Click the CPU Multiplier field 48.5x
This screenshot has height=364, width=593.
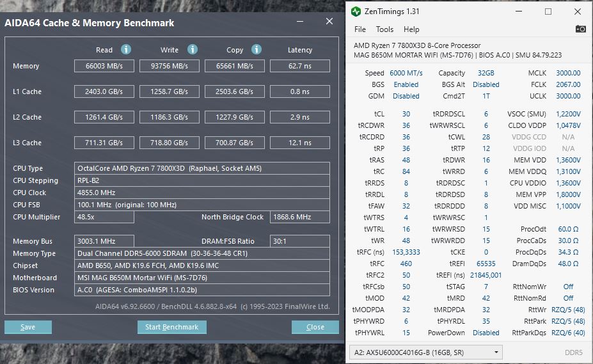coord(104,217)
